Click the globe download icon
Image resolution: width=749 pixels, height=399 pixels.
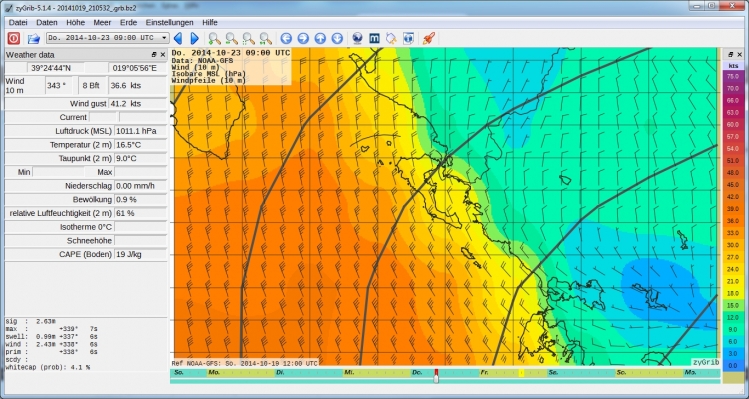pos(357,38)
